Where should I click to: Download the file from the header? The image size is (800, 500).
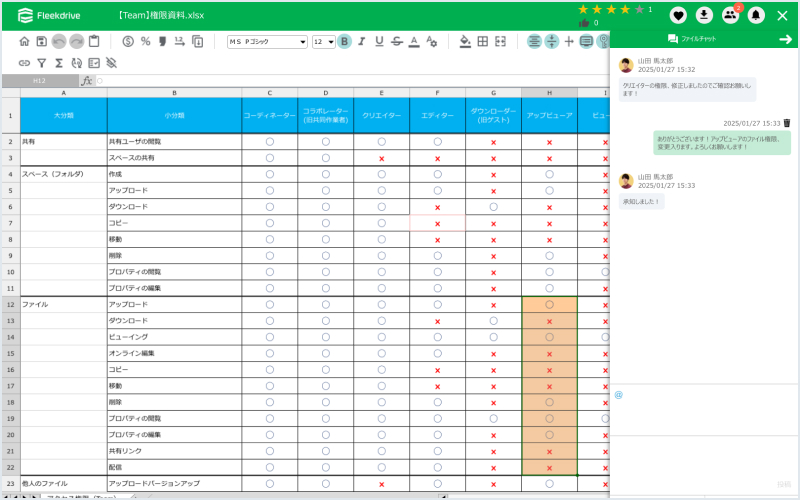(x=704, y=16)
